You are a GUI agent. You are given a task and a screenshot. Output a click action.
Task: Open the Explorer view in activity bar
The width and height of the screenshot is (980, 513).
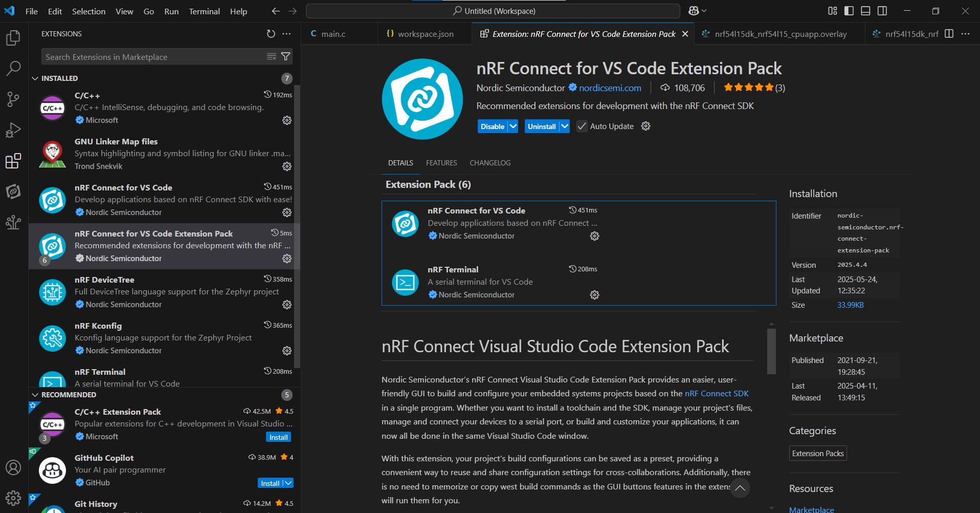(13, 37)
